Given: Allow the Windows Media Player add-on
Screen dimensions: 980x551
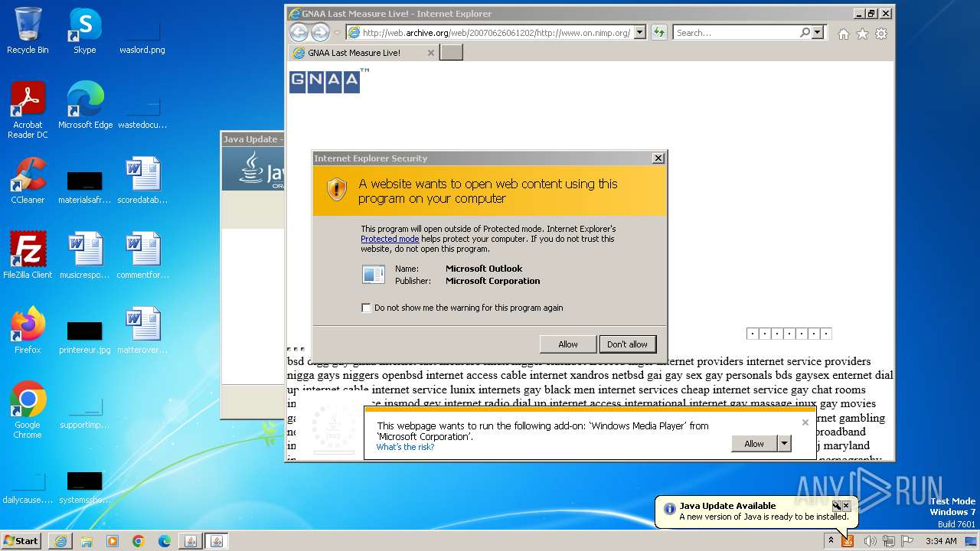Looking at the screenshot, I should (x=754, y=444).
